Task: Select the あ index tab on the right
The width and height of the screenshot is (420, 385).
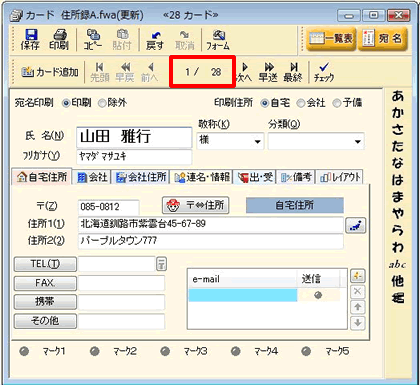Action: [398, 96]
